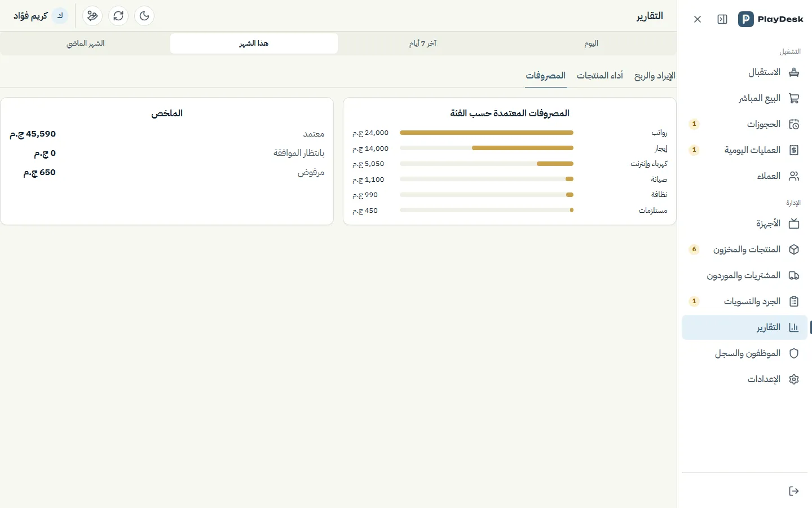Toggle dark mode with the moon icon
Screen dimensions: 812x508
tap(144, 16)
